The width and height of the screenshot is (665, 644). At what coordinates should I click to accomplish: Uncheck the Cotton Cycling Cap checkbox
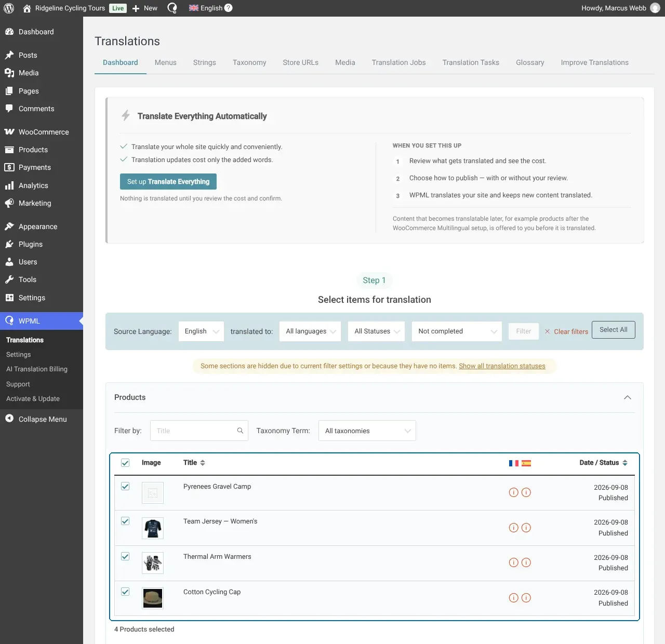125,592
